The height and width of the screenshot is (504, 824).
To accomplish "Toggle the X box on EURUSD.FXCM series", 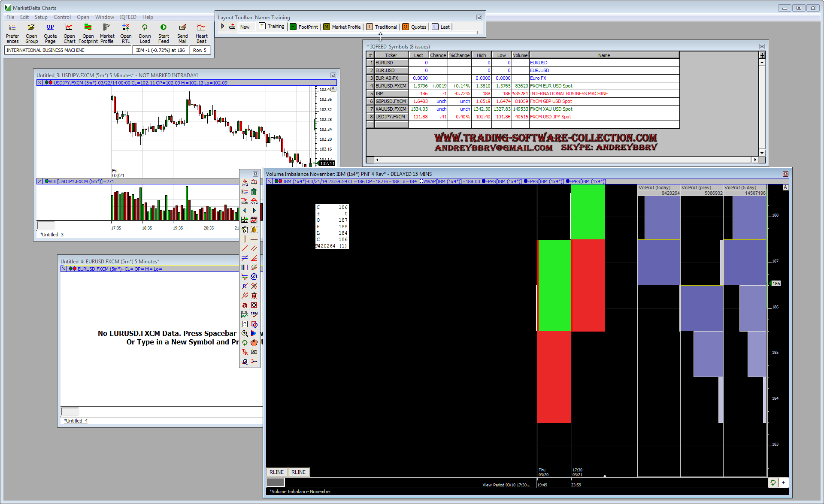I will click(x=64, y=269).
